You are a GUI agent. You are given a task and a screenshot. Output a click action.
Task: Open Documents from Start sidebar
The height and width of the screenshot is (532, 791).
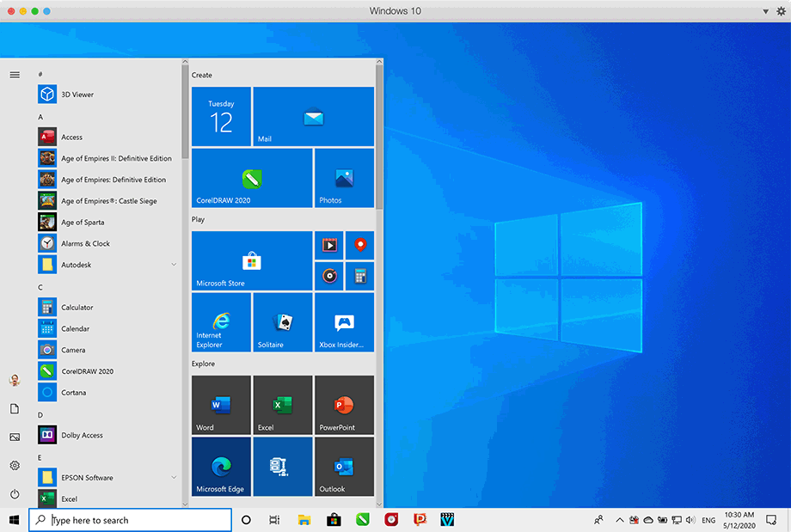pyautogui.click(x=15, y=408)
